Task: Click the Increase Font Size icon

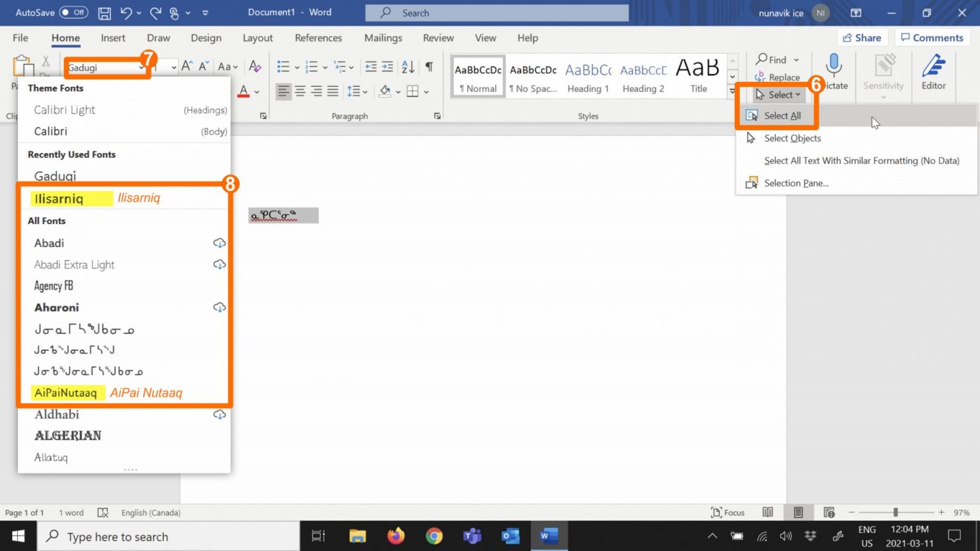Action: tap(187, 66)
